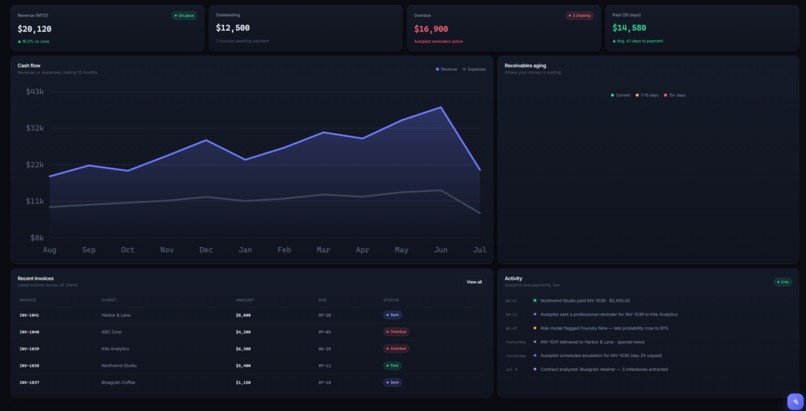
Task: Click the Autopilot reminders active text
Action: coord(438,42)
